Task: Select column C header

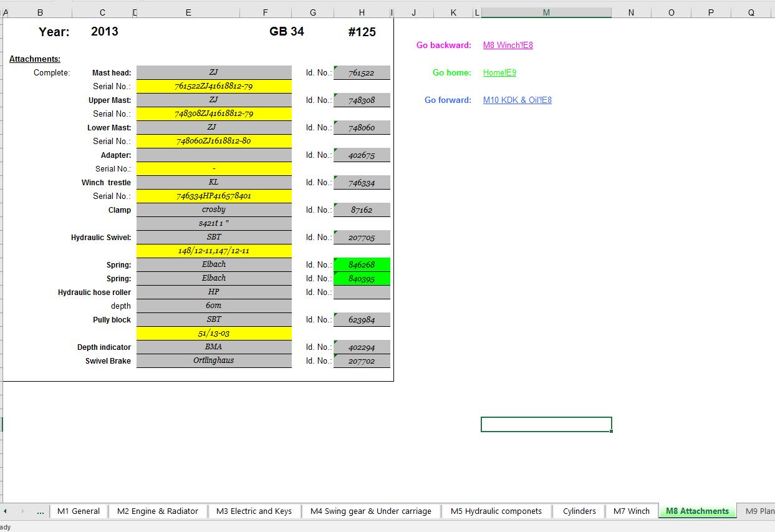Action: [x=102, y=12]
